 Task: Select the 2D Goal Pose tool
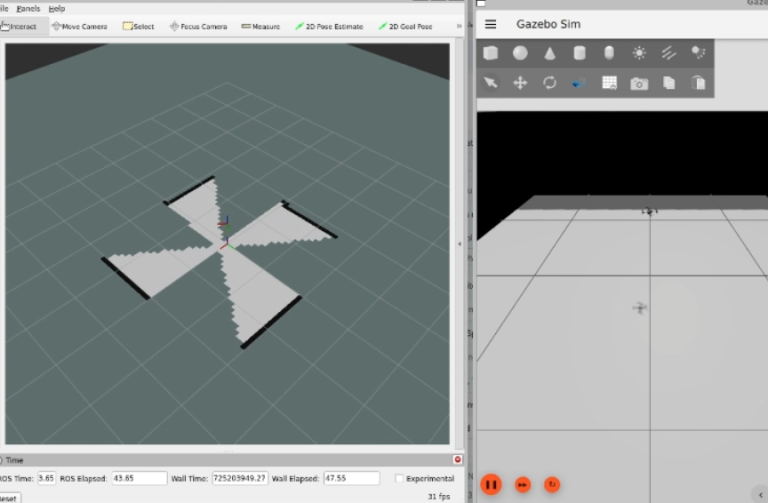tap(405, 26)
